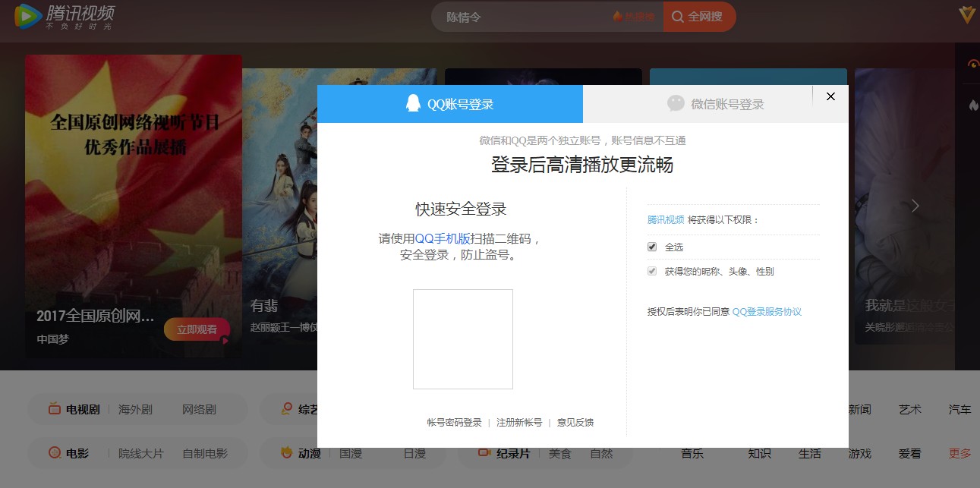Viewport: 980px width, 488px height.
Task: Expand more categories via 更多
Action: tap(960, 453)
